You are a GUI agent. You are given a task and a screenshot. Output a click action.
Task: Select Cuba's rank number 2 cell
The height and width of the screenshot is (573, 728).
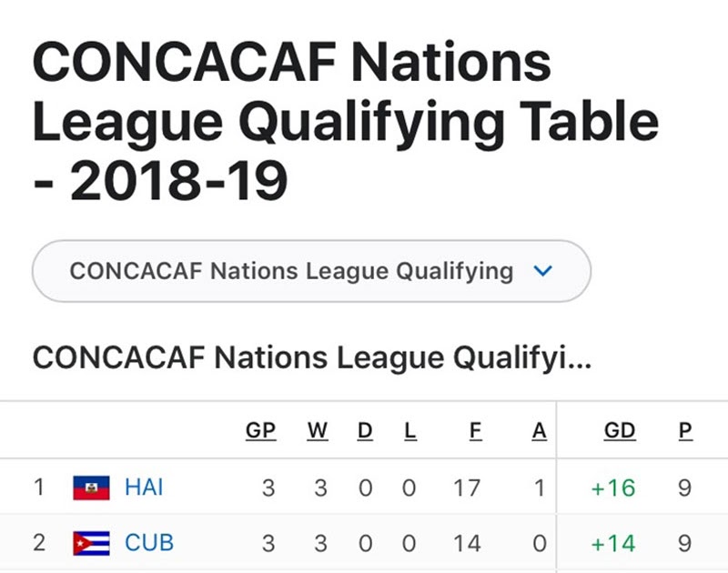(x=39, y=543)
